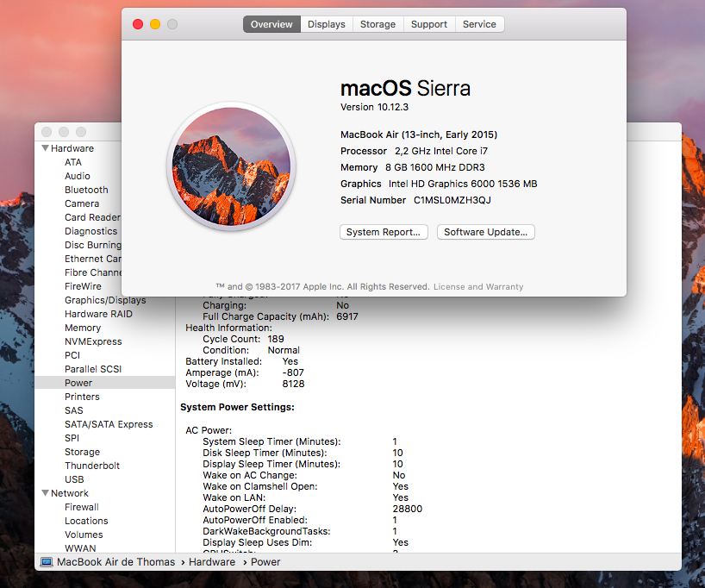Image resolution: width=705 pixels, height=588 pixels.
Task: Select USB in the sidebar
Action: click(74, 479)
